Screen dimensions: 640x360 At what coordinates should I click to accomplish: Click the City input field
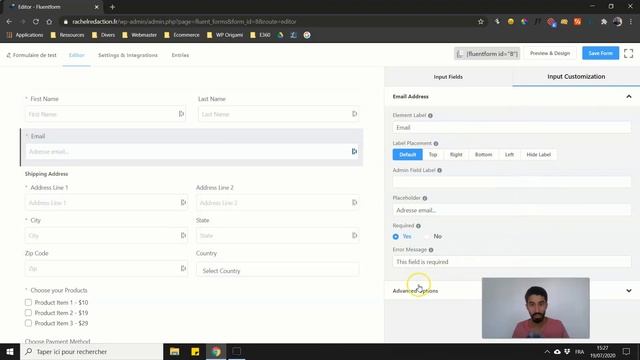[106, 236]
